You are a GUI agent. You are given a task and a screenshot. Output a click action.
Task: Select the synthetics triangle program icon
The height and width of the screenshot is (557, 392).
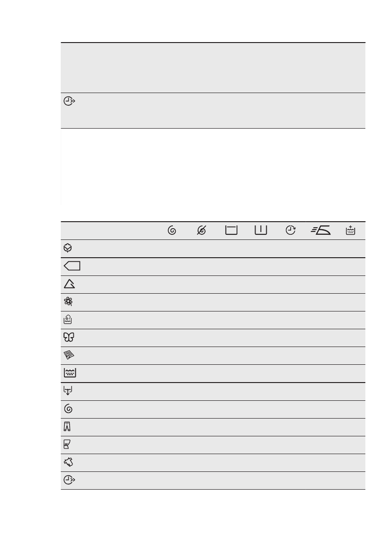click(x=69, y=283)
